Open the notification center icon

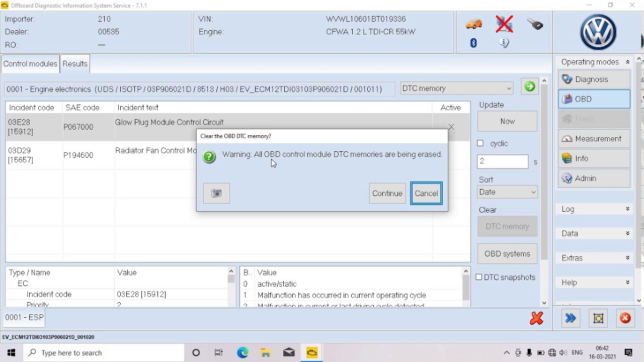[x=628, y=352]
